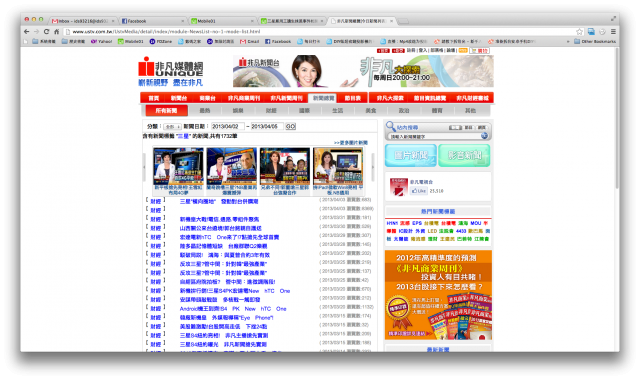This screenshot has height=380, width=640.
Task: Expand bookmarks bar overflow chevron
Action: 568,41
